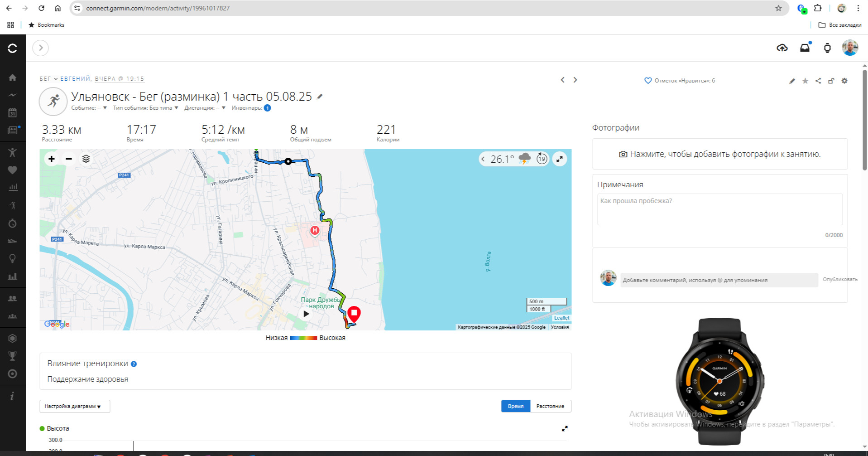Click to add photos to the activity
This screenshot has height=456, width=868.
point(720,154)
